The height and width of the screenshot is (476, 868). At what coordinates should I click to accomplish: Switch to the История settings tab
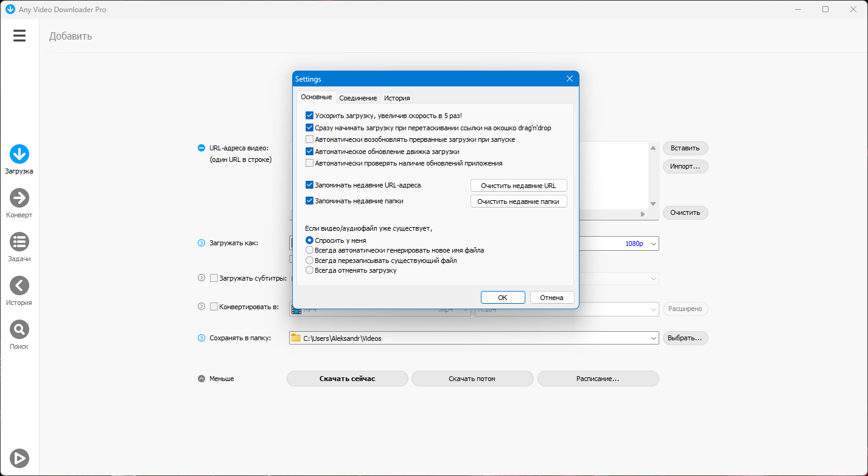[x=397, y=98]
